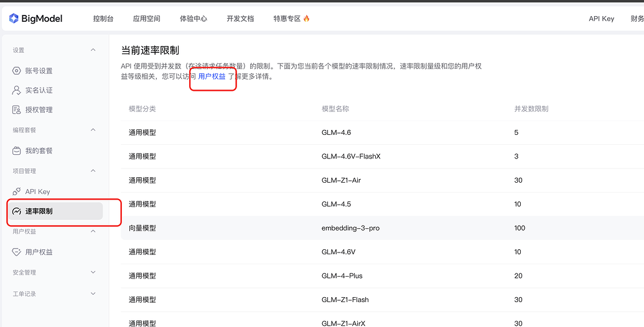Expand the 安全管理 sidebar section
Viewport: 644px width, 327px height.
pyautogui.click(x=93, y=272)
